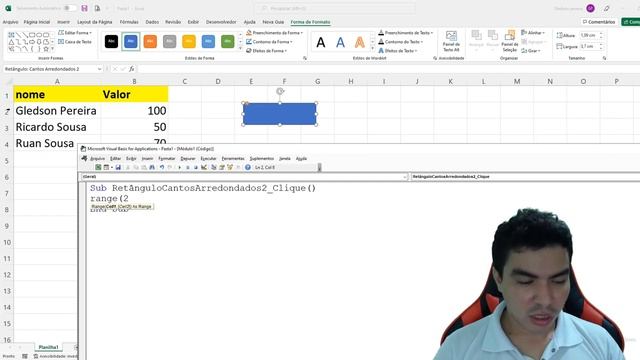Select the blue WordArt A style
640x360 pixels.
point(340,42)
